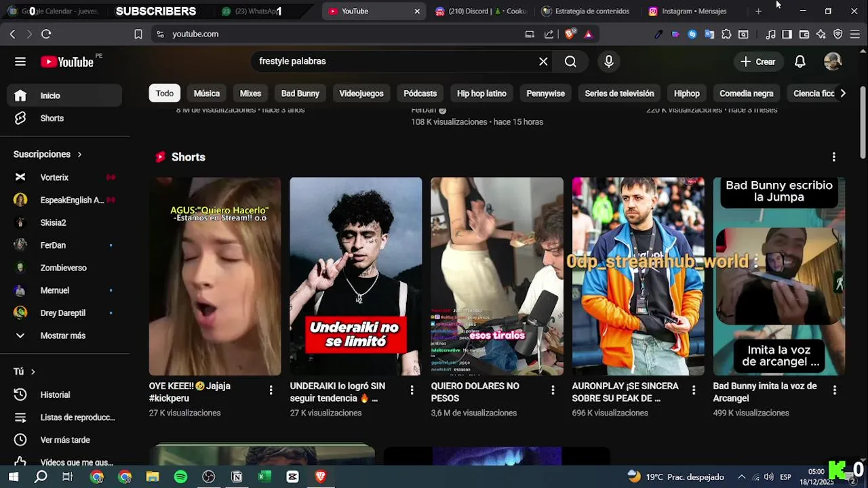Open Skisia2 channel subscription
The image size is (868, 488).
64,222
